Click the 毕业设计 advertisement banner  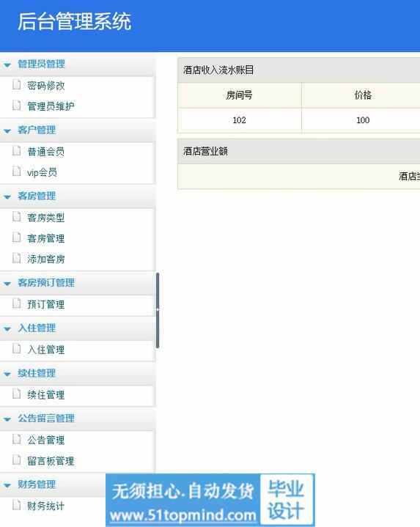tap(210, 500)
